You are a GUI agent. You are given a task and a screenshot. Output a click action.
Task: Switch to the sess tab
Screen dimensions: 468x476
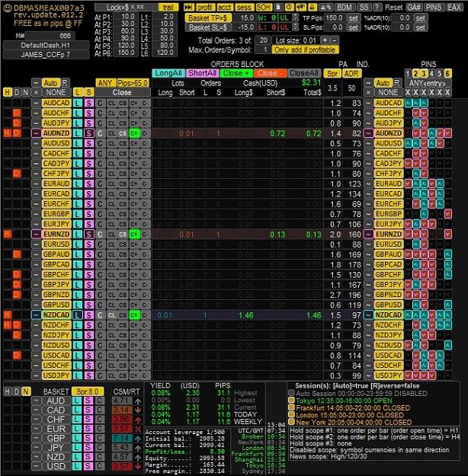pos(244,7)
